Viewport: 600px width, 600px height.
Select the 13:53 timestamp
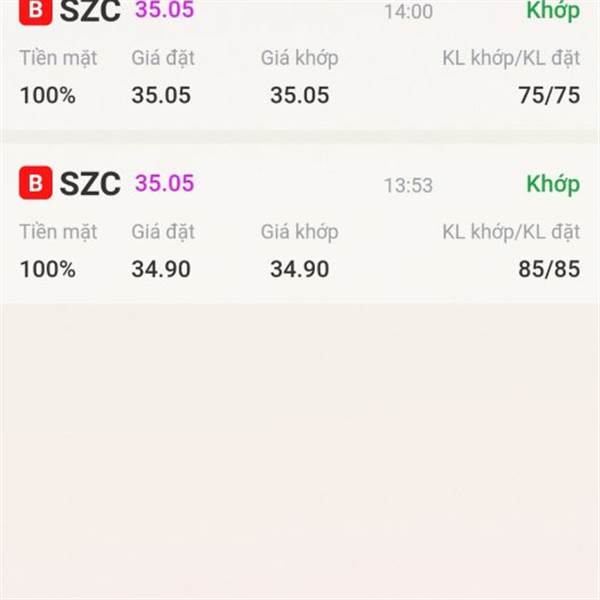pyautogui.click(x=408, y=185)
